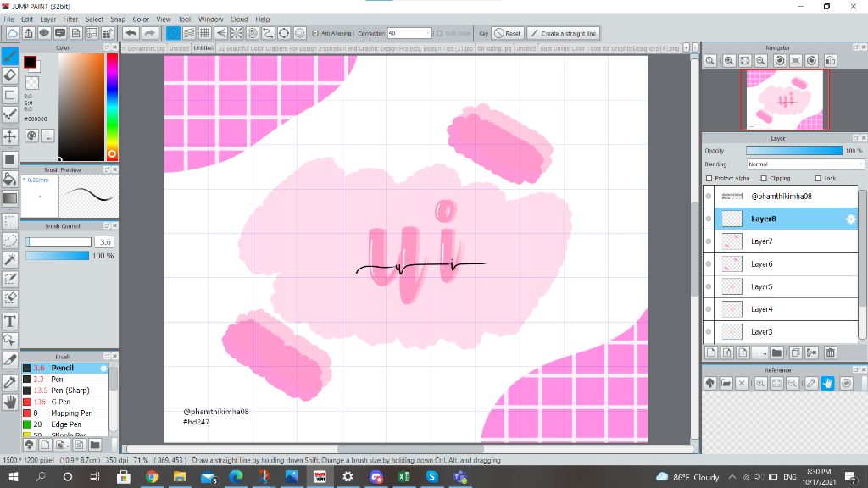Select the Mapping Pen brush
This screenshot has width=868, height=488.
[x=65, y=413]
